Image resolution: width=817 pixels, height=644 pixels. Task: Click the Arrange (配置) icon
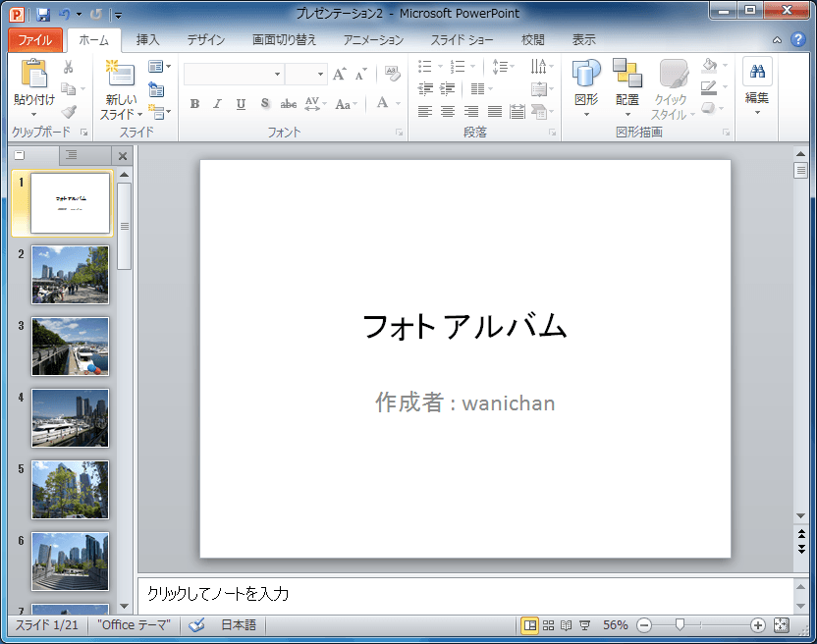(627, 75)
